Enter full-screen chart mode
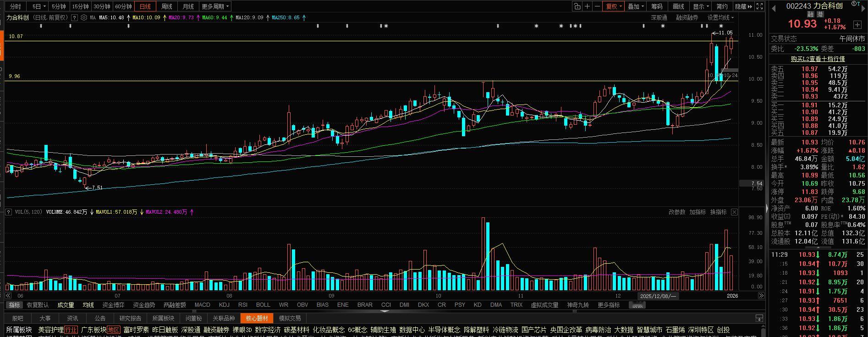Viewport: 868px width, 337px height. pos(759,6)
